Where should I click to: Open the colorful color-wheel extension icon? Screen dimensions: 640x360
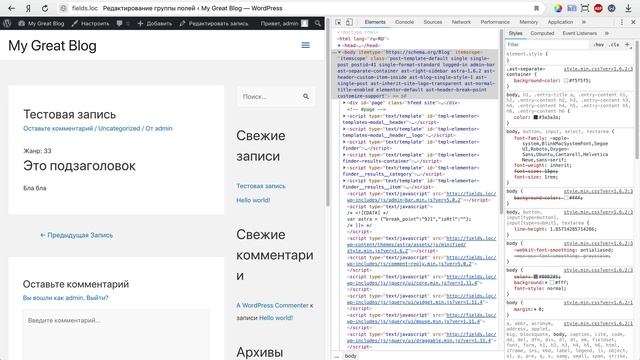click(x=558, y=8)
